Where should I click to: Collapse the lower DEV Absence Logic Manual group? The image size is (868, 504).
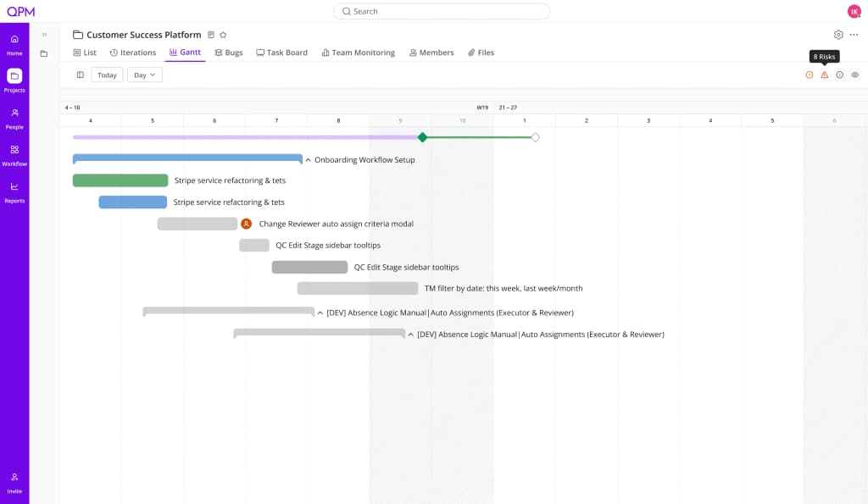pos(410,335)
